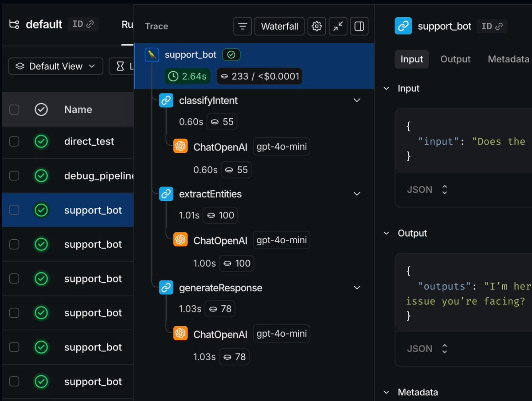Toggle the select-all checkbox in header

[14, 109]
